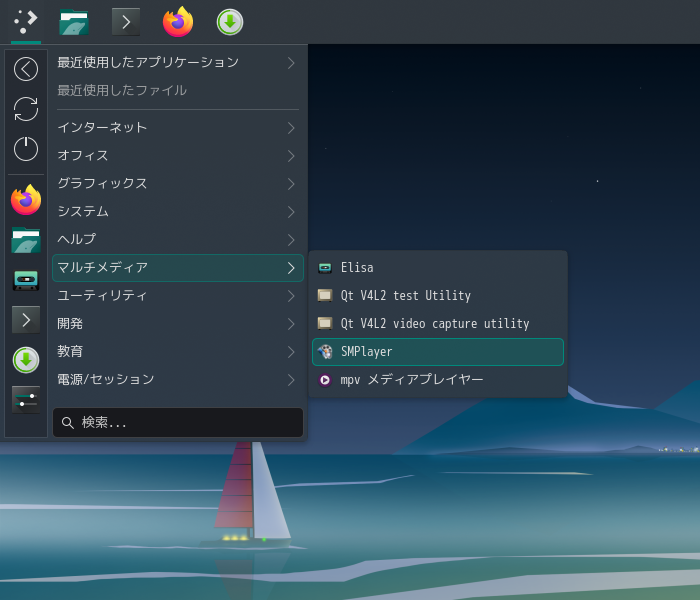Expand chevron next to 最近使用したアプリケーション

coord(291,63)
